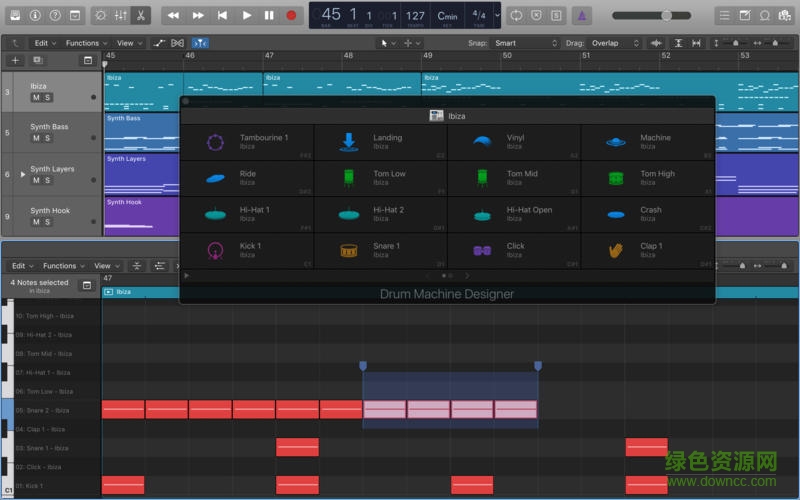Mute the Synth Bass track

(37, 139)
